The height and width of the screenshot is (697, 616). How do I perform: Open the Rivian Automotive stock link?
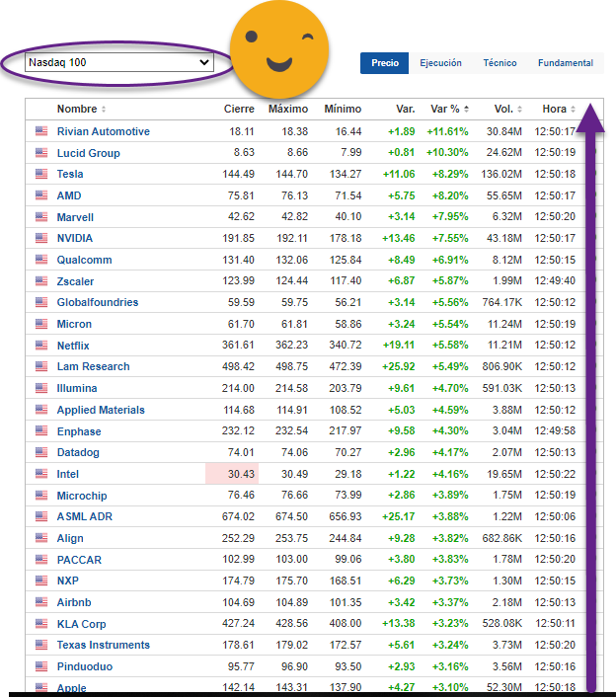coord(103,131)
